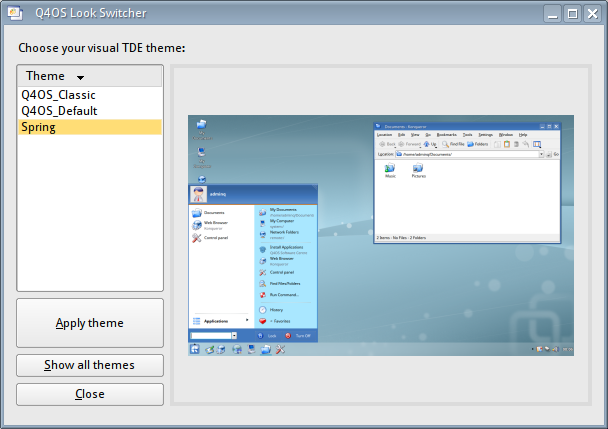Toggle the sort arrow in the Theme header

pos(80,77)
